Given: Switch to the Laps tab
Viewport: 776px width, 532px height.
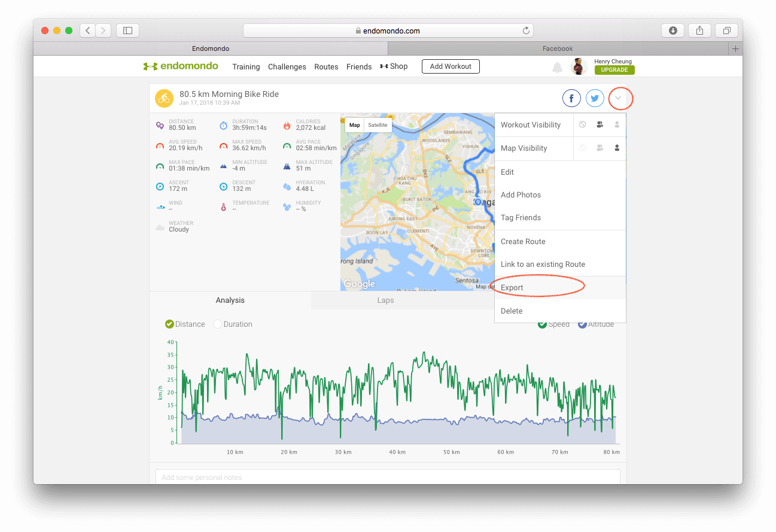Looking at the screenshot, I should tap(385, 300).
